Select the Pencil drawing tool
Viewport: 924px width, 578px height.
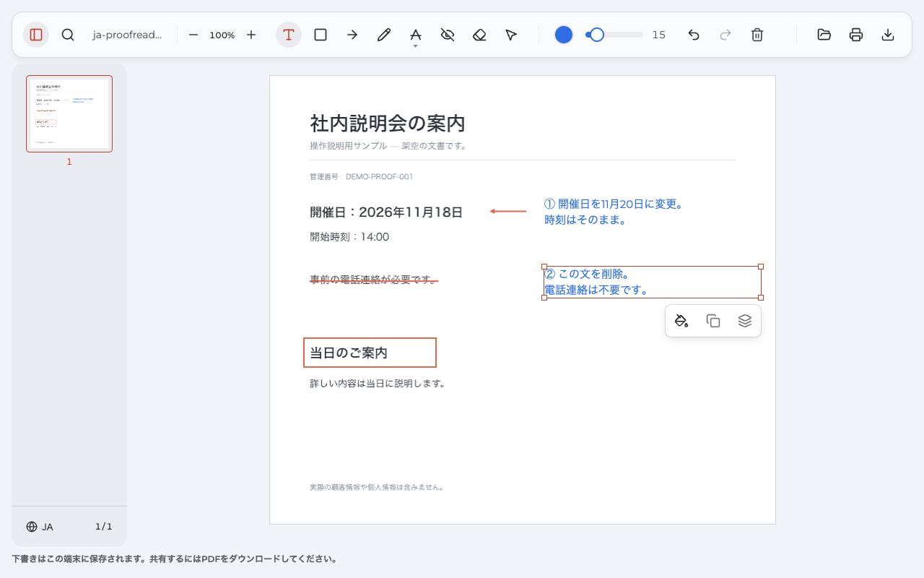point(384,35)
